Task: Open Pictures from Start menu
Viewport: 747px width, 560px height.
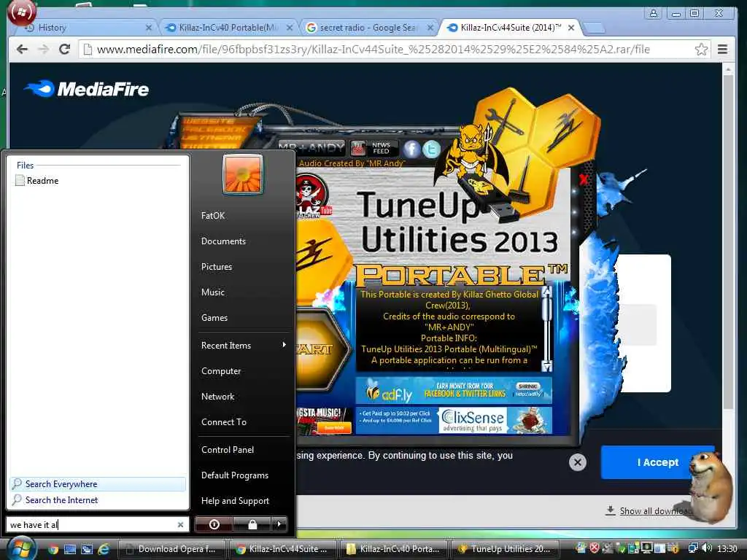Action: pyautogui.click(x=216, y=267)
